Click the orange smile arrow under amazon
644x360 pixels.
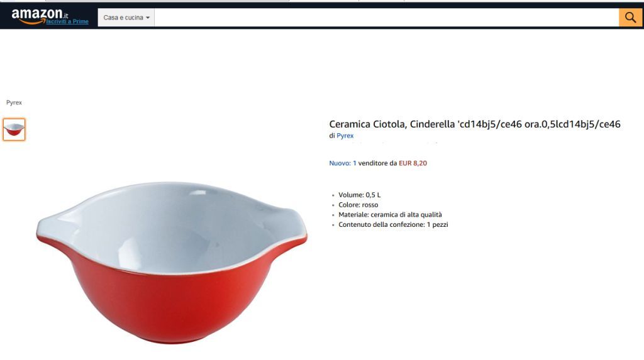point(33,22)
